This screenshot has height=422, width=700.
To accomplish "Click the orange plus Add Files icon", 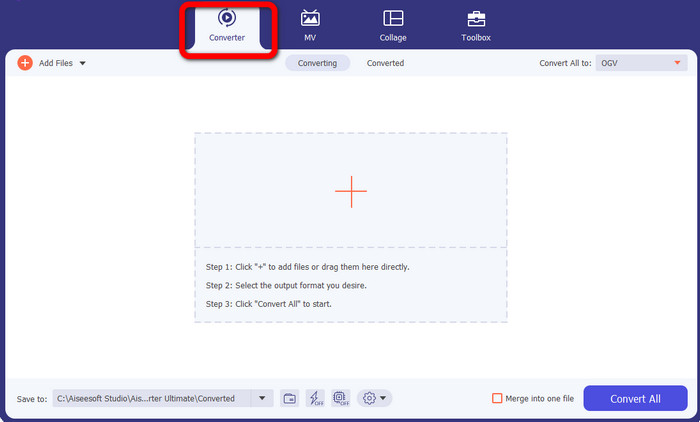I will coord(25,63).
